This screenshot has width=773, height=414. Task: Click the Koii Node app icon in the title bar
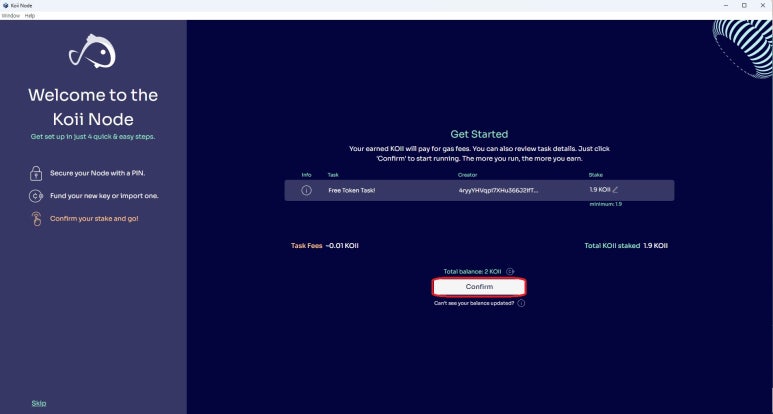[x=5, y=5]
